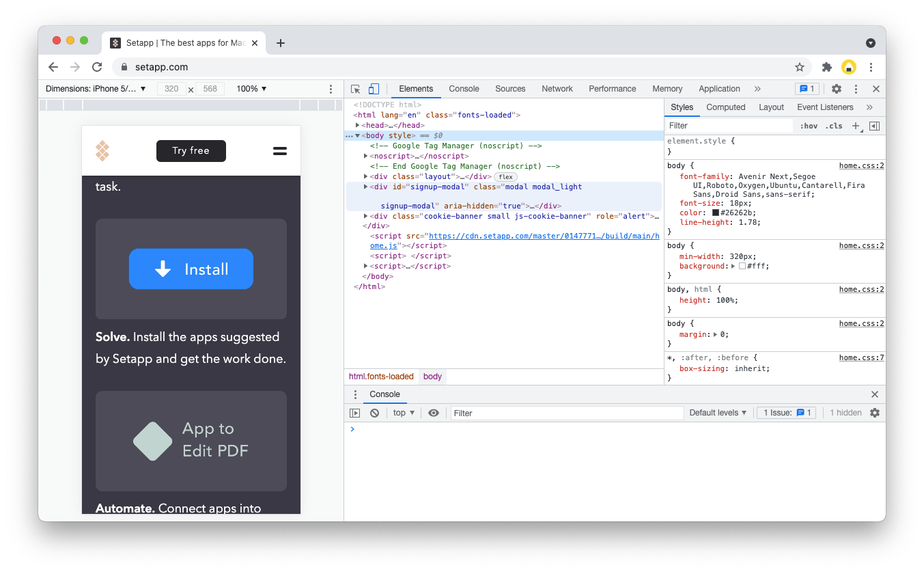Viewport: 924px width, 572px height.
Task: Open the Dimensions device dropdown
Action: coord(96,89)
